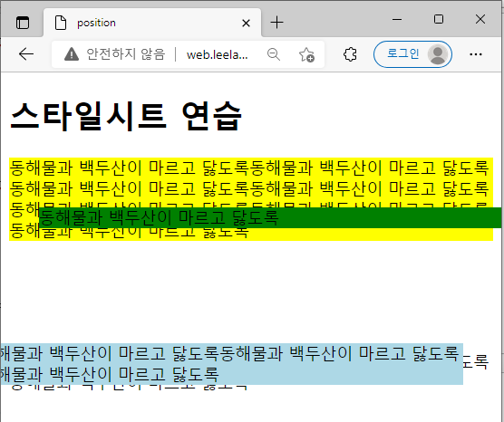The width and height of the screenshot is (504, 422).
Task: Close the 'position' tab
Action: click(x=246, y=24)
